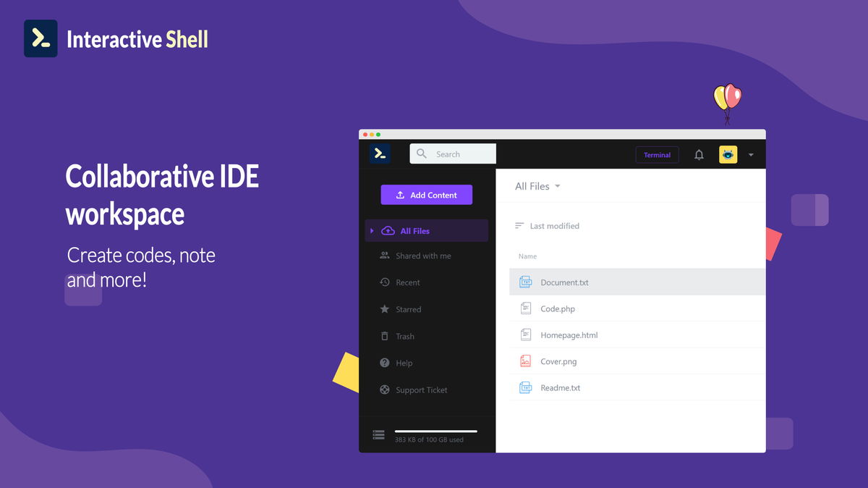Viewport: 868px width, 488px height.
Task: Click the notification bell icon
Action: [x=699, y=154]
